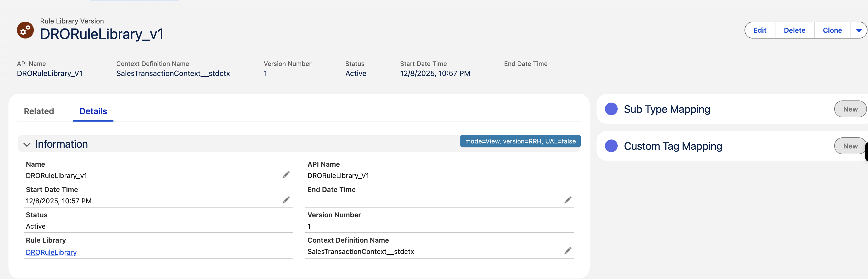868x279 pixels.
Task: Click the DRORuleLibrary_v1 page title
Action: pos(102,34)
